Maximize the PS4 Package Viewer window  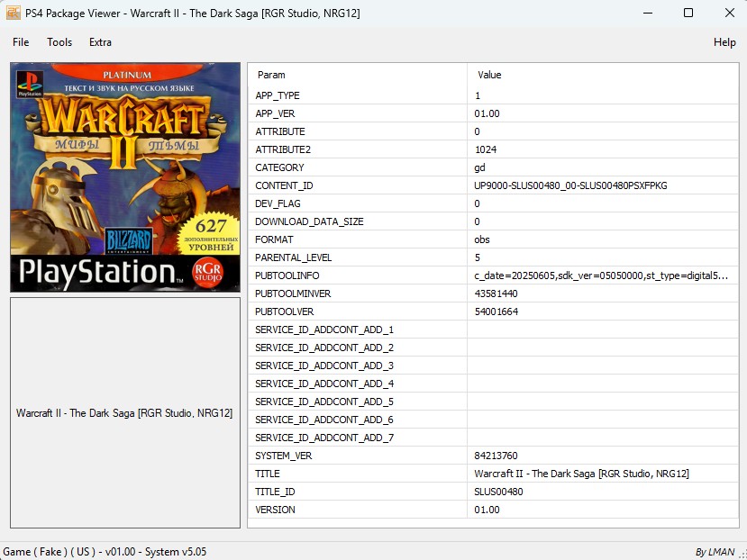tap(688, 13)
